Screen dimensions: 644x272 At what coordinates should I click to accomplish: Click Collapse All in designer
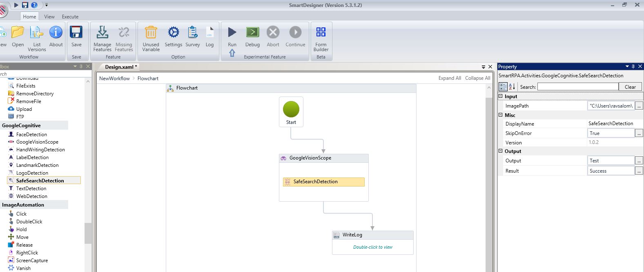pos(477,78)
